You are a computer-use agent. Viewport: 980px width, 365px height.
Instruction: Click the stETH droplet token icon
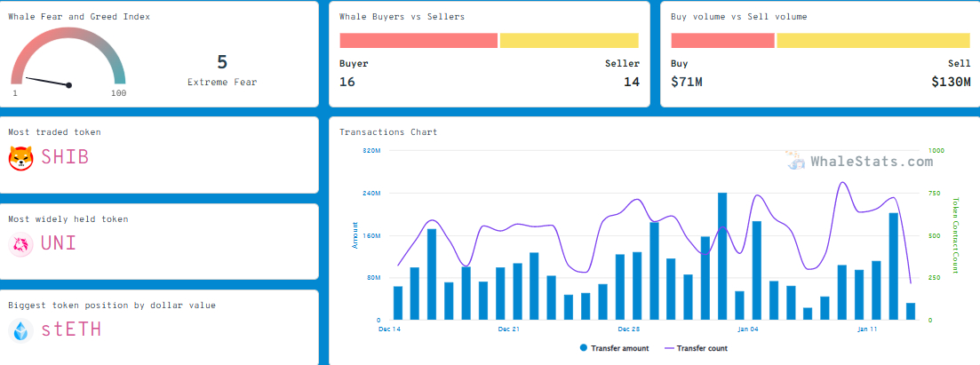[21, 330]
